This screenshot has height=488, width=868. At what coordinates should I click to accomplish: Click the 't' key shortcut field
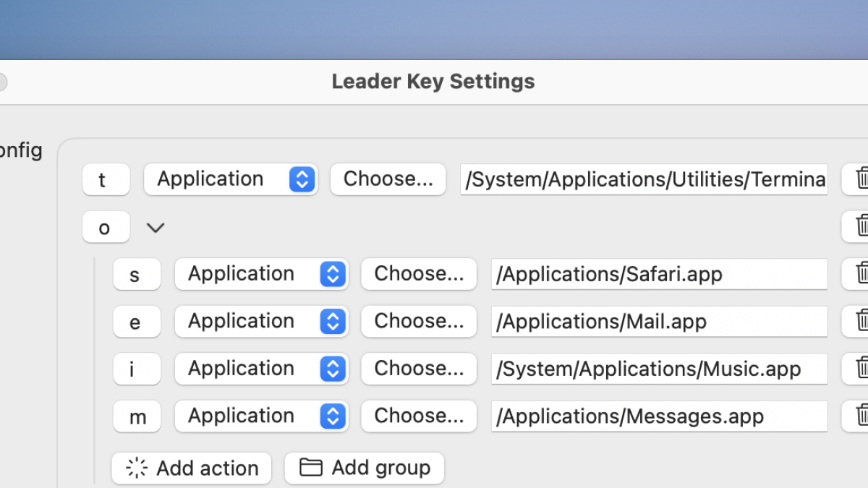[106, 179]
